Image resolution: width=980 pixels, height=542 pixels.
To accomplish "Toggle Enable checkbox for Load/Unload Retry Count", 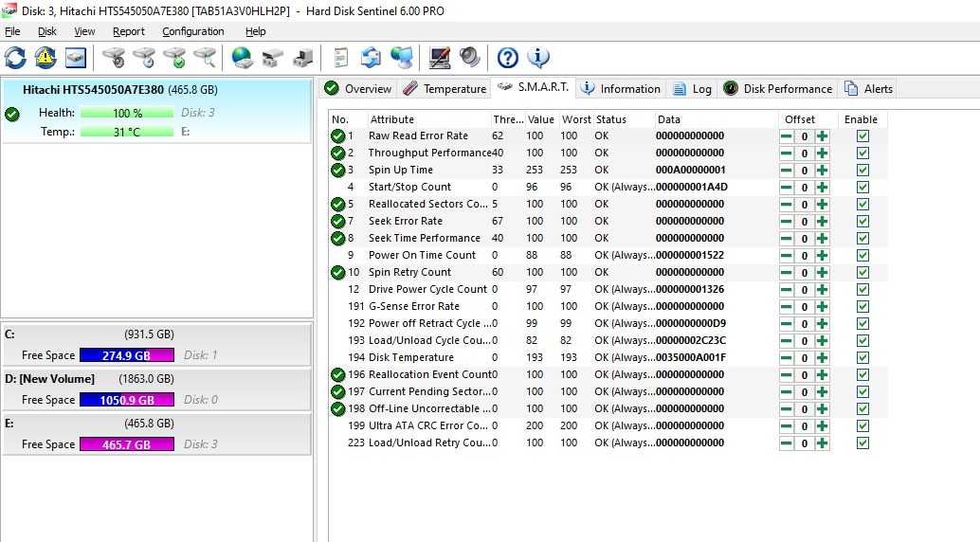I will click(862, 443).
